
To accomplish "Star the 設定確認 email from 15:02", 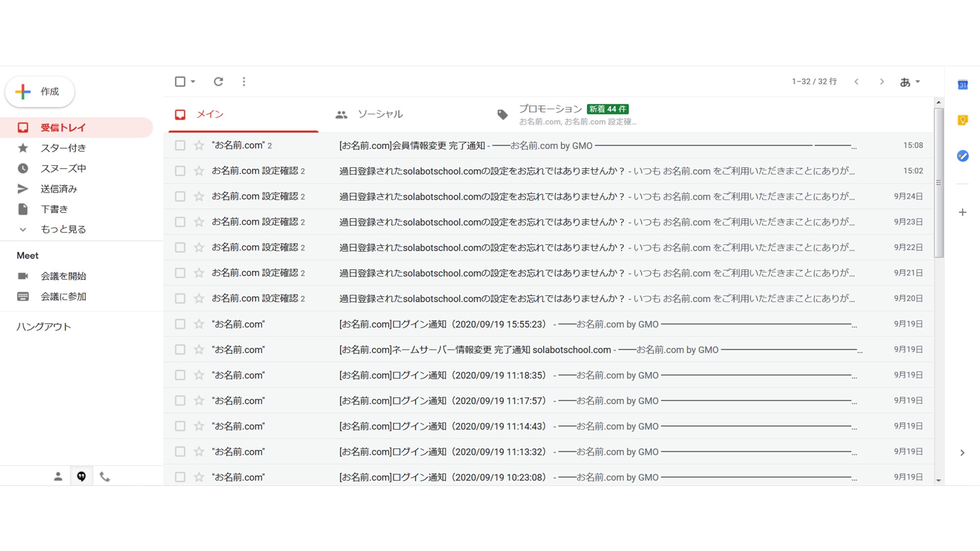I will (x=199, y=171).
